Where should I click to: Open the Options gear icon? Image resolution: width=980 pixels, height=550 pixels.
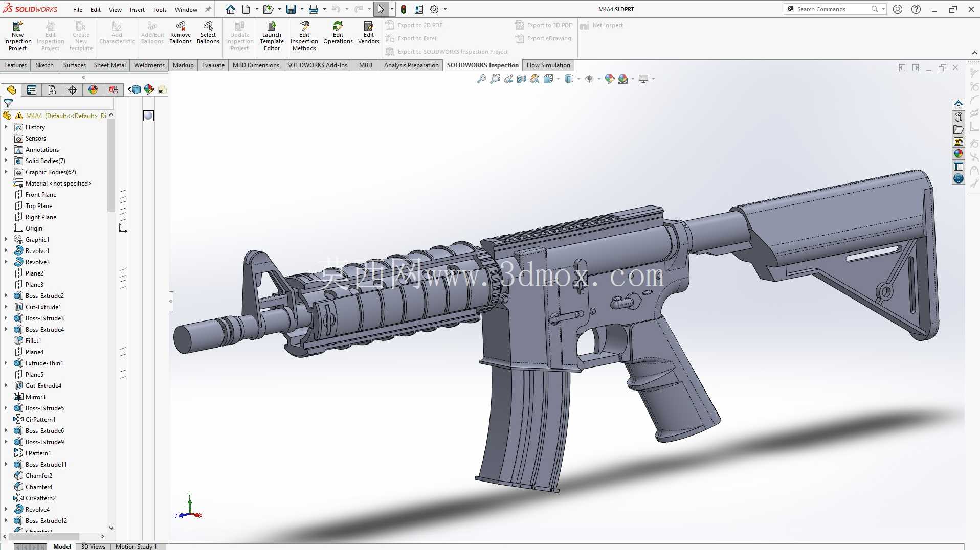tap(434, 9)
